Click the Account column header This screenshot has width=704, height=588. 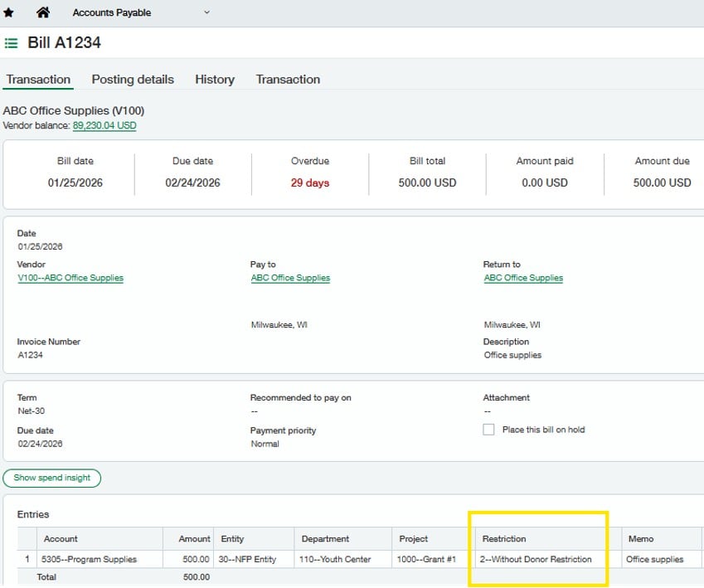click(100, 539)
